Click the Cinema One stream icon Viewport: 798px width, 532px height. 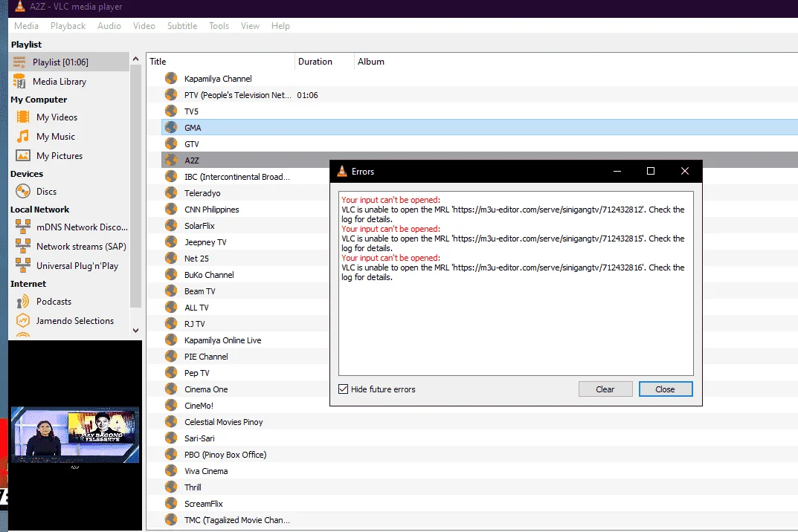[171, 389]
